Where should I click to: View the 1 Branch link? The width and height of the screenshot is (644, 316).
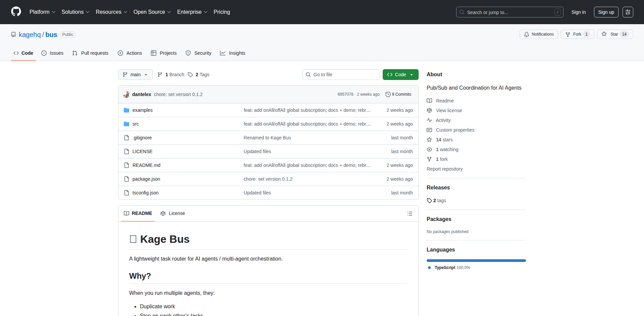point(171,75)
